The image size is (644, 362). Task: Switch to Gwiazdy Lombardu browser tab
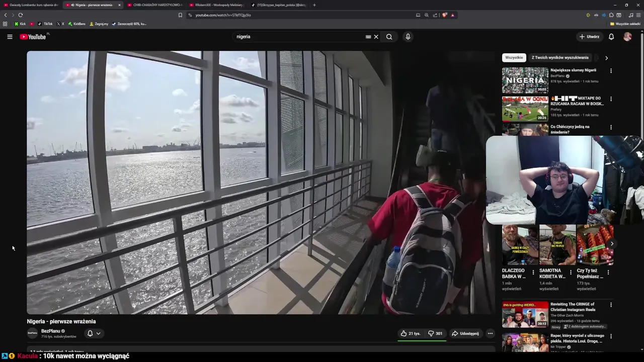31,5
